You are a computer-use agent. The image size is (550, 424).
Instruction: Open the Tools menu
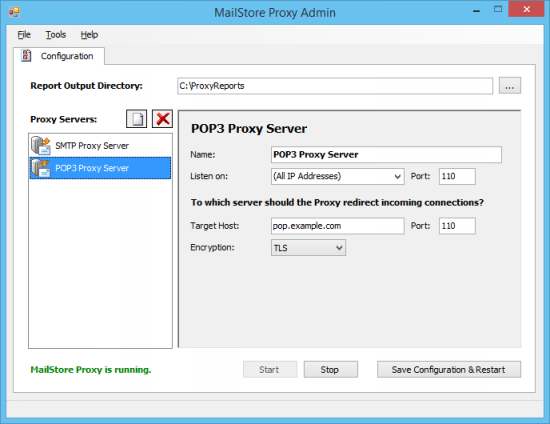point(56,35)
